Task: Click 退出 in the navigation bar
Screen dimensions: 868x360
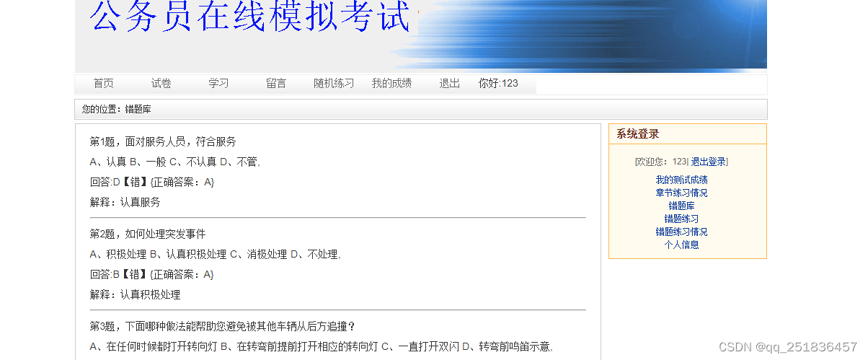Action: point(449,84)
